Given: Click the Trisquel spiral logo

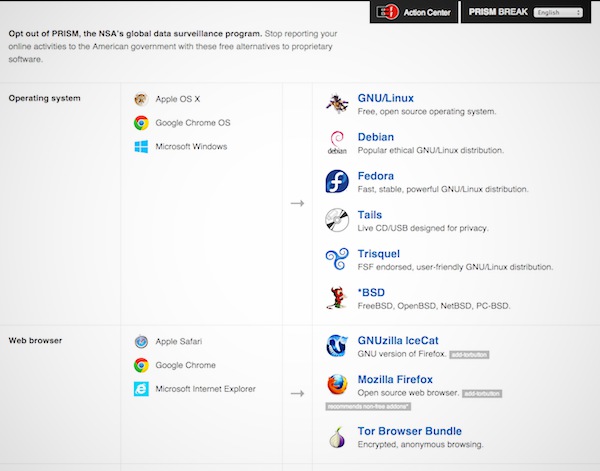Looking at the screenshot, I should point(337,259).
